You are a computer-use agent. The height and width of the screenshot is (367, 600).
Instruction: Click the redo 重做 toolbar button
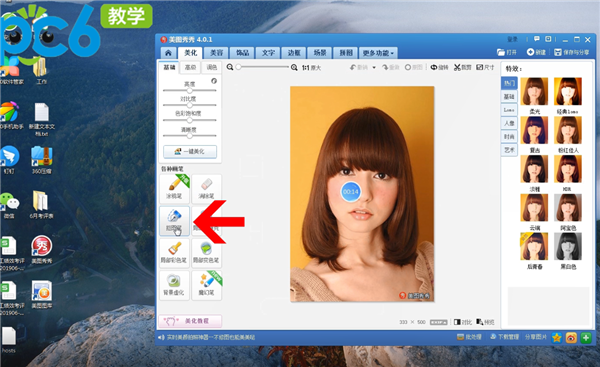click(391, 67)
